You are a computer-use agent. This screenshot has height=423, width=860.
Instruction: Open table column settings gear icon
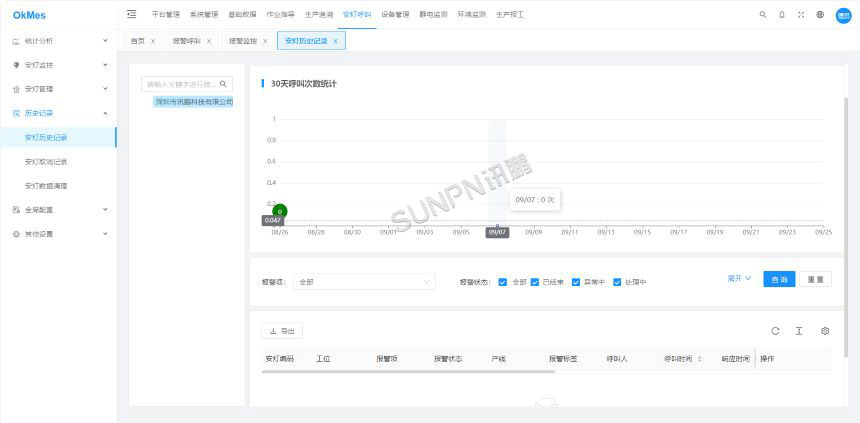point(825,331)
